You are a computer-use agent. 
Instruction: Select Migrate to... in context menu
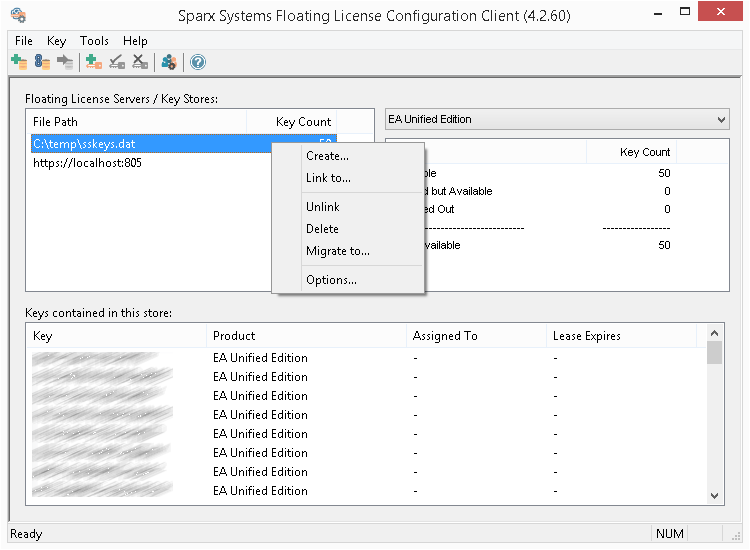click(x=337, y=251)
